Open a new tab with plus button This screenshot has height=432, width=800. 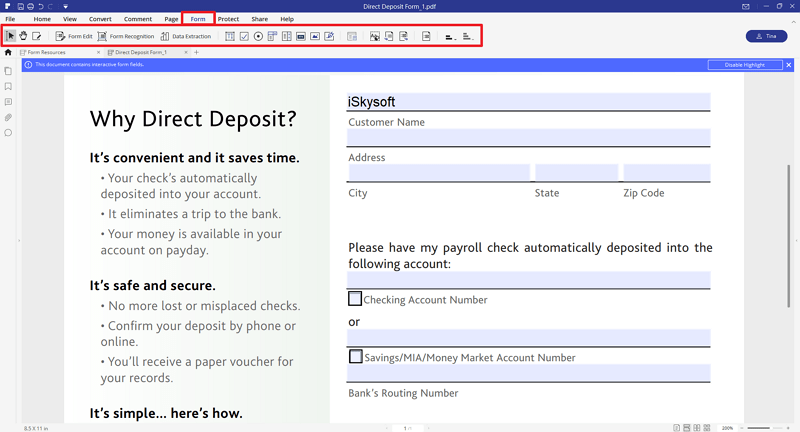point(196,52)
